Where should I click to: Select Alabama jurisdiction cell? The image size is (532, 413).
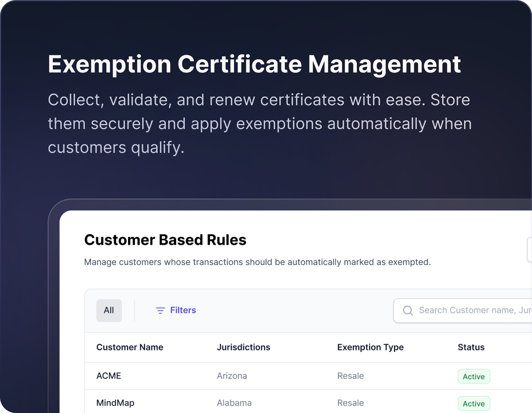[x=234, y=403]
